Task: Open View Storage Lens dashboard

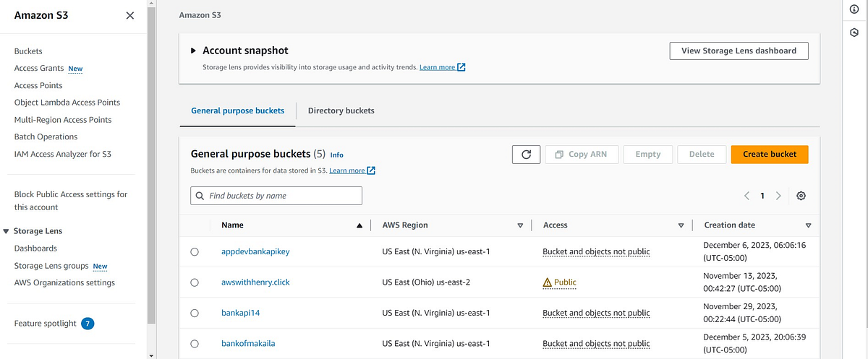Action: [x=739, y=51]
